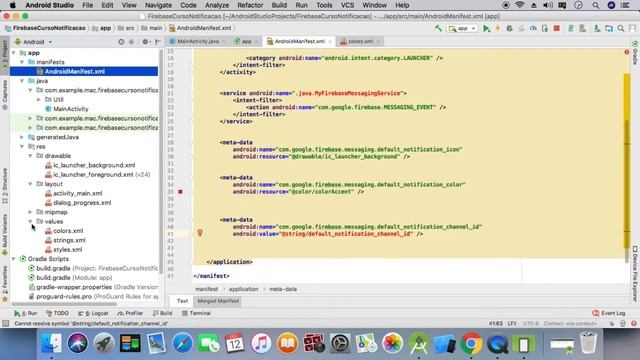Open the SDK Manager toolbar icon

point(597,28)
